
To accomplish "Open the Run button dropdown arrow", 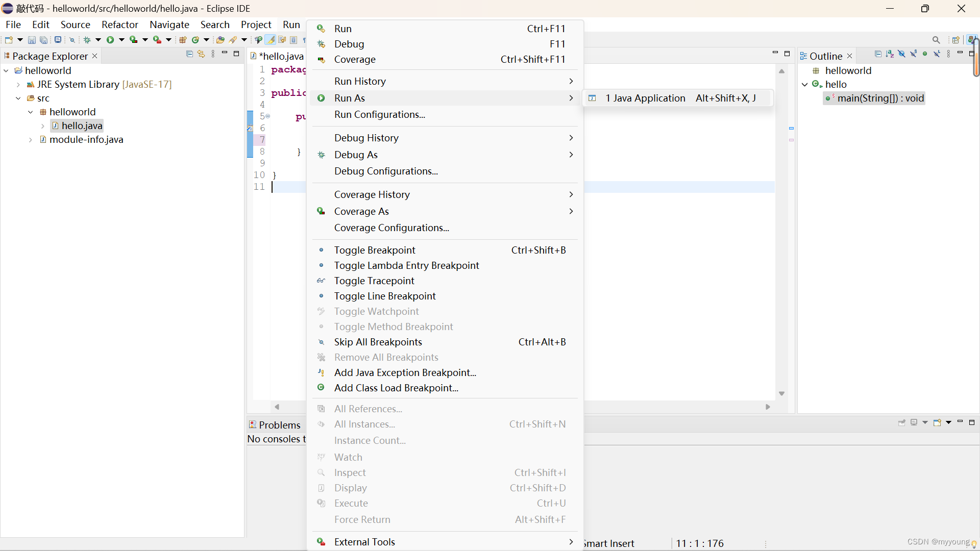I will 121,40.
